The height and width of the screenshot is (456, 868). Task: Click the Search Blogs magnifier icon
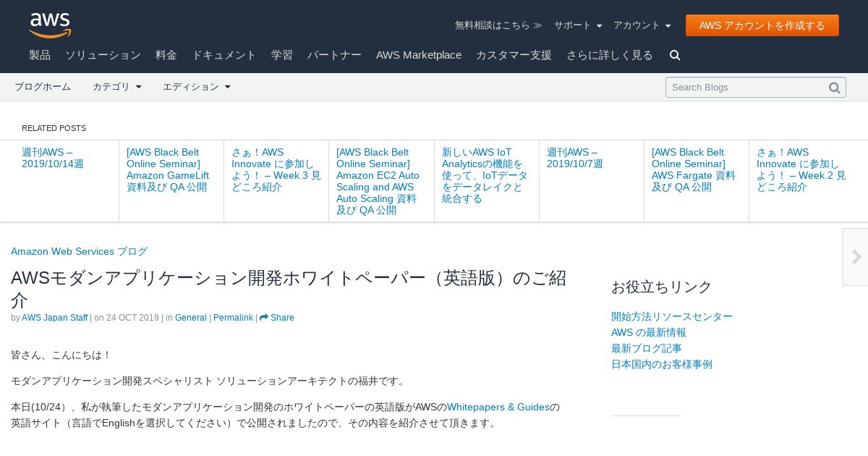[835, 88]
